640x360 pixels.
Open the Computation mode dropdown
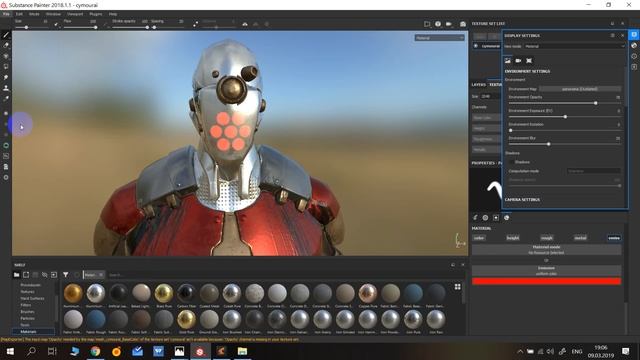593,171
